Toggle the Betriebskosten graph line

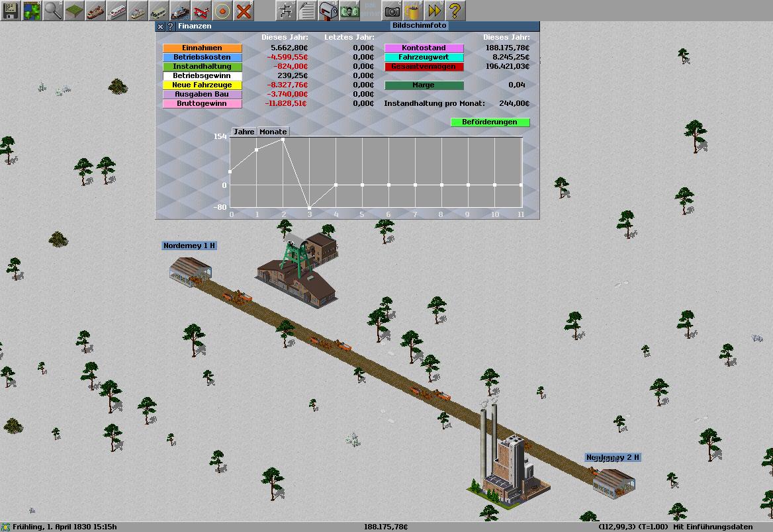pyautogui.click(x=203, y=58)
